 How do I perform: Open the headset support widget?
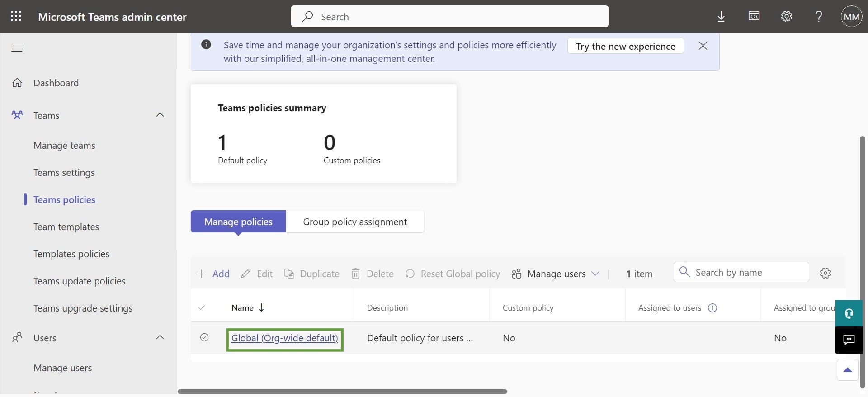[849, 313]
